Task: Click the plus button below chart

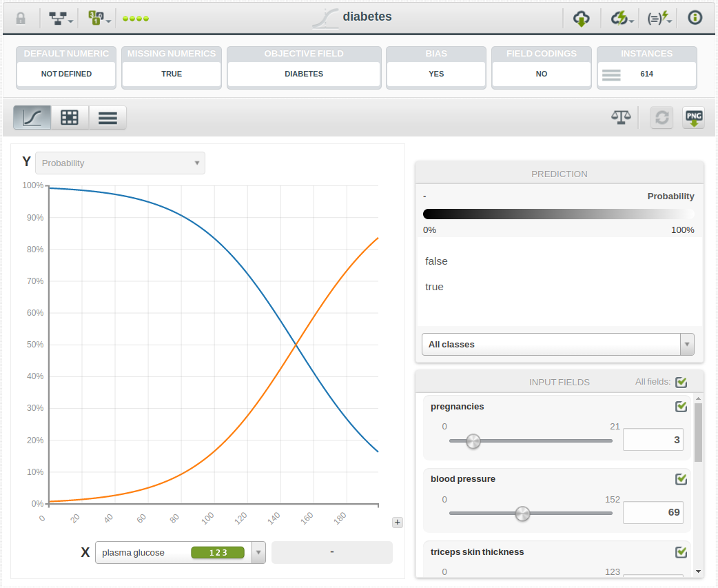Action: tap(397, 523)
